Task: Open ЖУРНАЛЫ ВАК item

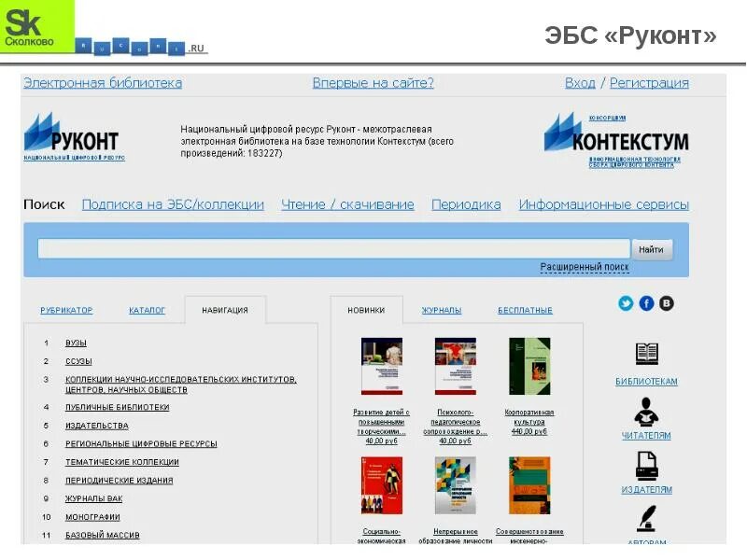Action: [x=94, y=498]
